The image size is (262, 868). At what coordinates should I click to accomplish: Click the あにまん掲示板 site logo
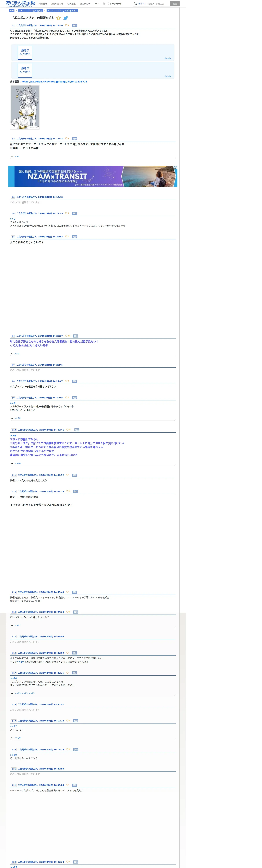(x=20, y=4)
